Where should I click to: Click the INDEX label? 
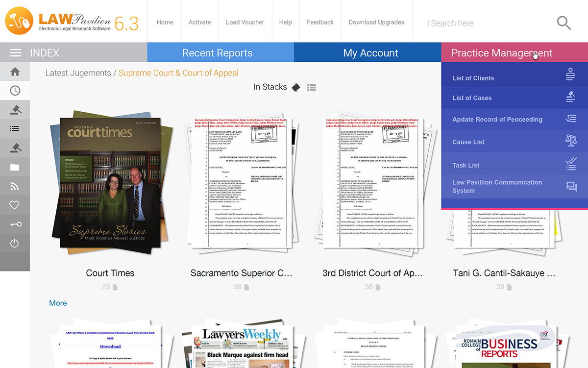(45, 53)
